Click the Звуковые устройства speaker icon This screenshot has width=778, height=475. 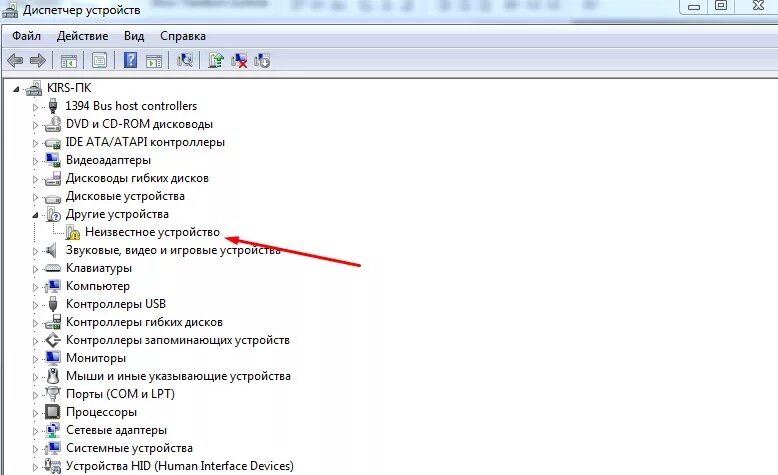tap(52, 250)
